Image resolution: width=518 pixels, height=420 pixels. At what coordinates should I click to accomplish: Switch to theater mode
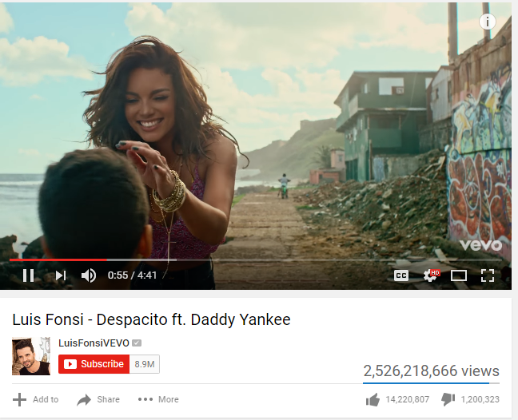point(459,275)
